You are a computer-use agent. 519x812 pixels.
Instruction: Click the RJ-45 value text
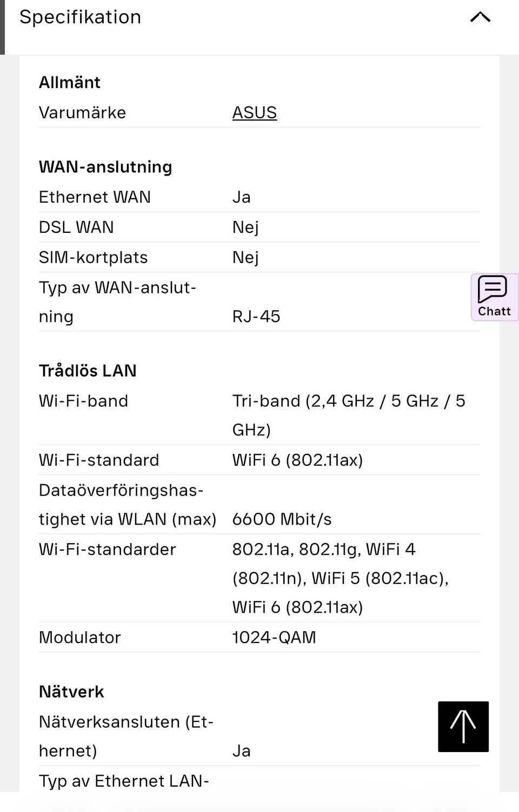point(256,317)
